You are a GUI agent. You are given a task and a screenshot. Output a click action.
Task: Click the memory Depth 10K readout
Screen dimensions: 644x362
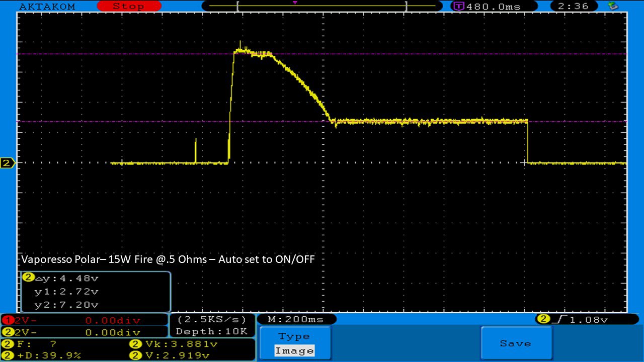(x=211, y=331)
